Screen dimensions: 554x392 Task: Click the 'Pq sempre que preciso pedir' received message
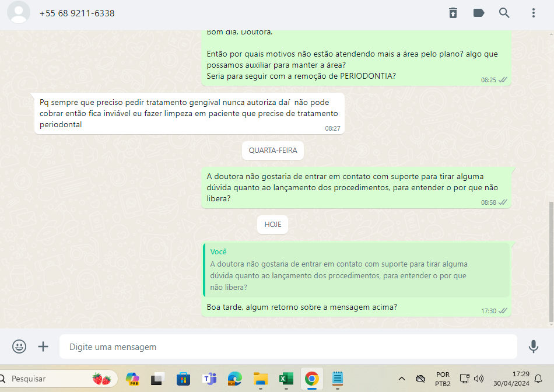pos(190,114)
